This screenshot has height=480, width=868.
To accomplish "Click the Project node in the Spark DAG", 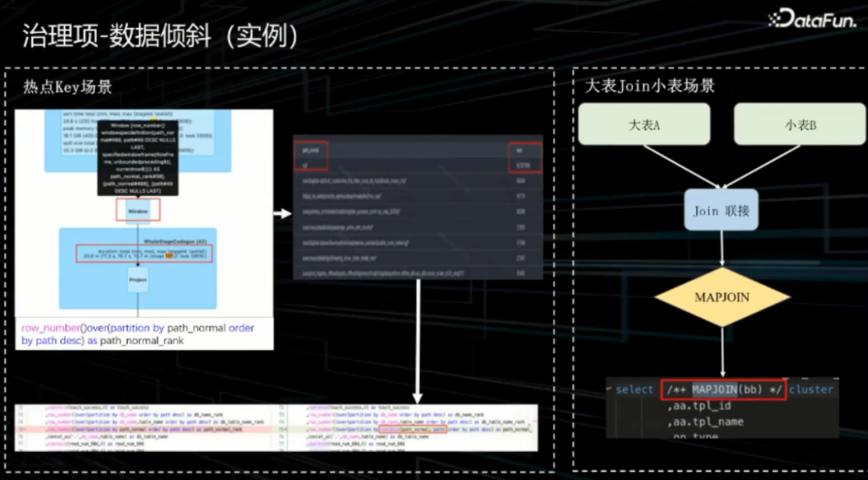I will pos(138,280).
